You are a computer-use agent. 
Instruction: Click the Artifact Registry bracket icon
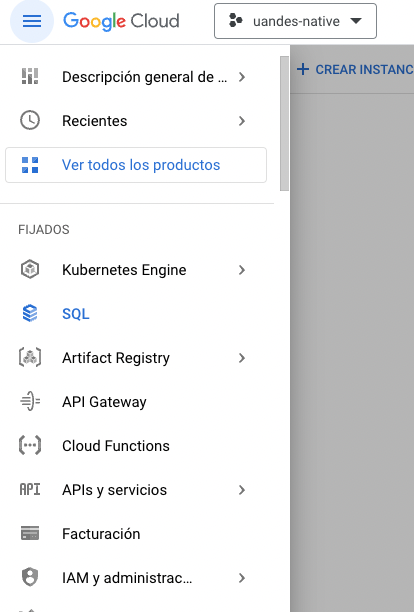(x=30, y=358)
